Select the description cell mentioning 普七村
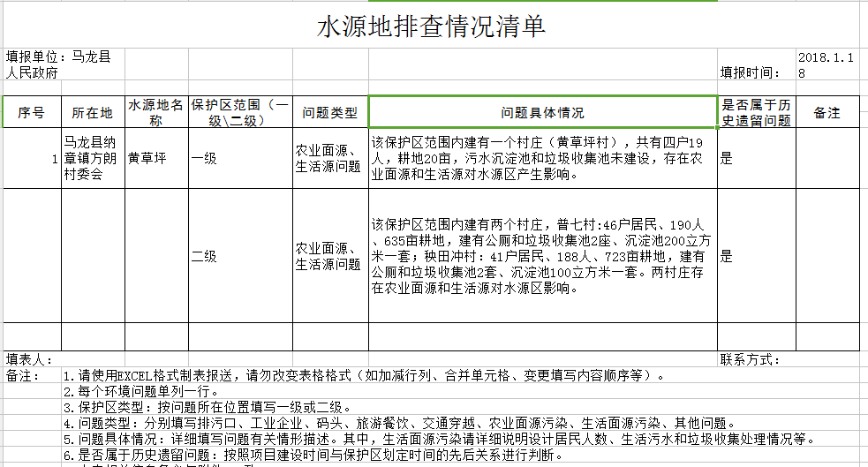 [542, 256]
